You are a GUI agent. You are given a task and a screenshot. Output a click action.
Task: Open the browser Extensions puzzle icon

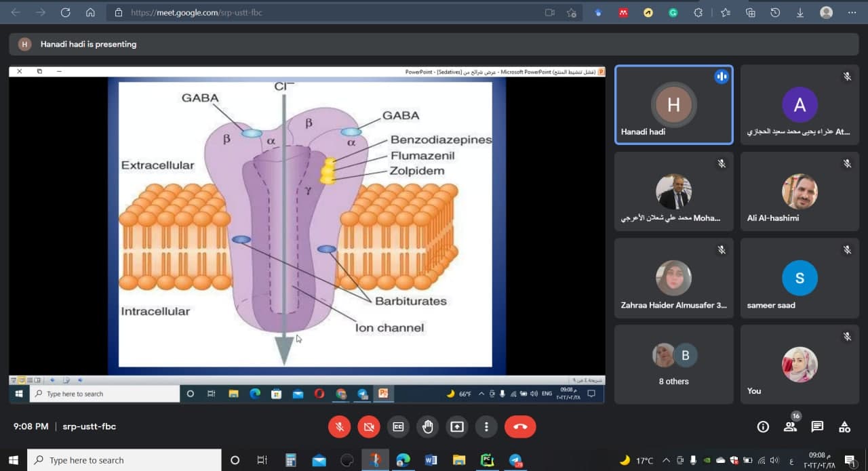(698, 12)
